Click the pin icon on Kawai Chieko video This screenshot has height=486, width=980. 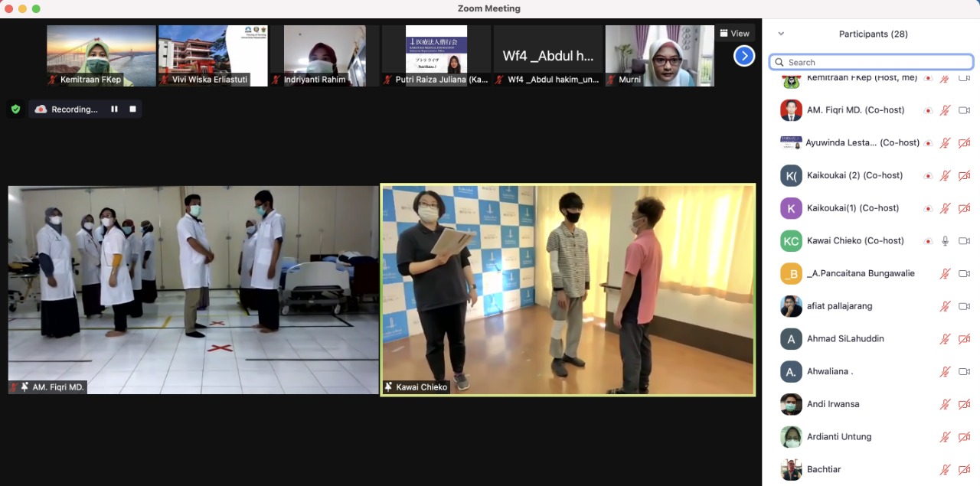(x=389, y=387)
